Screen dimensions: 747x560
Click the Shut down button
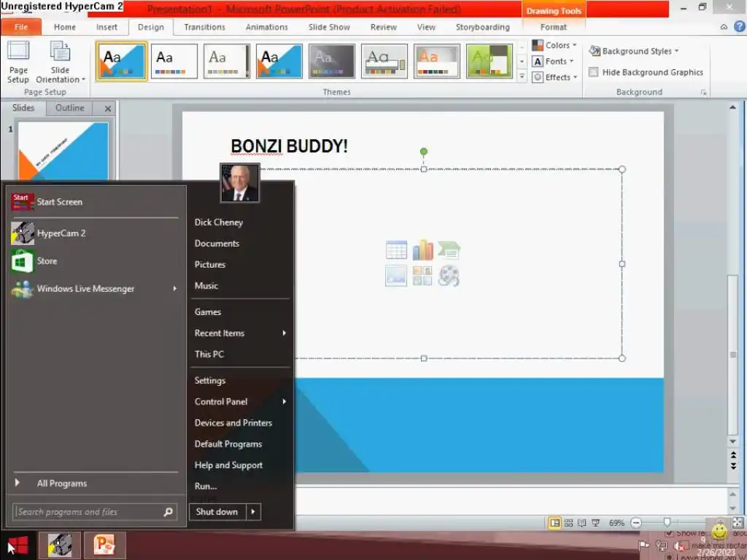pos(217,512)
